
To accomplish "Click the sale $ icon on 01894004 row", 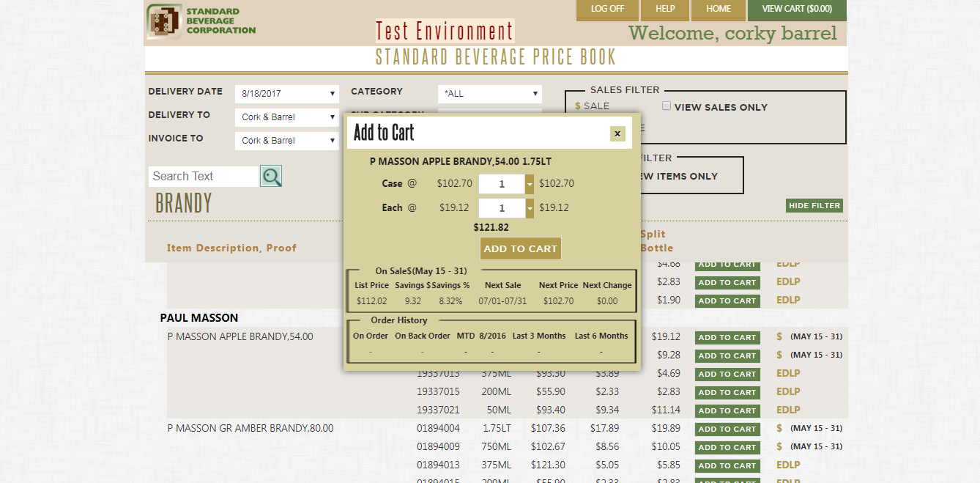I will pyautogui.click(x=779, y=428).
